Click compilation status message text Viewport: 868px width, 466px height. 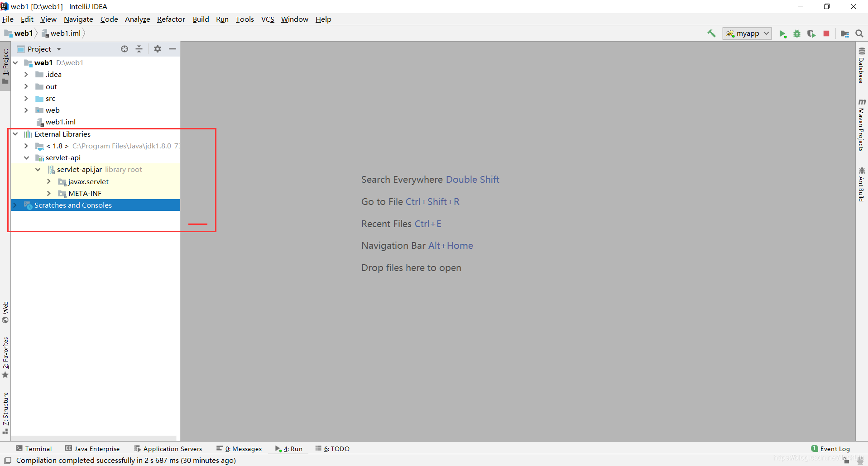click(x=126, y=461)
